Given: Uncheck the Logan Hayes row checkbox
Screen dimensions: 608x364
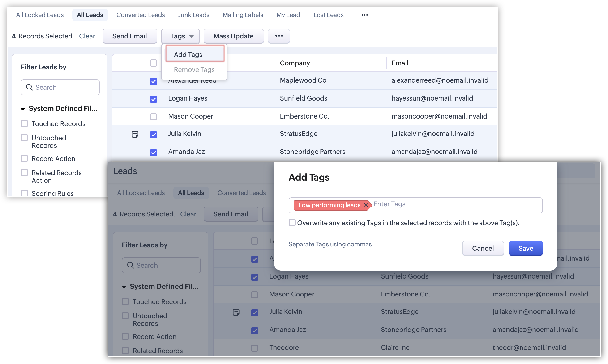Looking at the screenshot, I should point(153,99).
